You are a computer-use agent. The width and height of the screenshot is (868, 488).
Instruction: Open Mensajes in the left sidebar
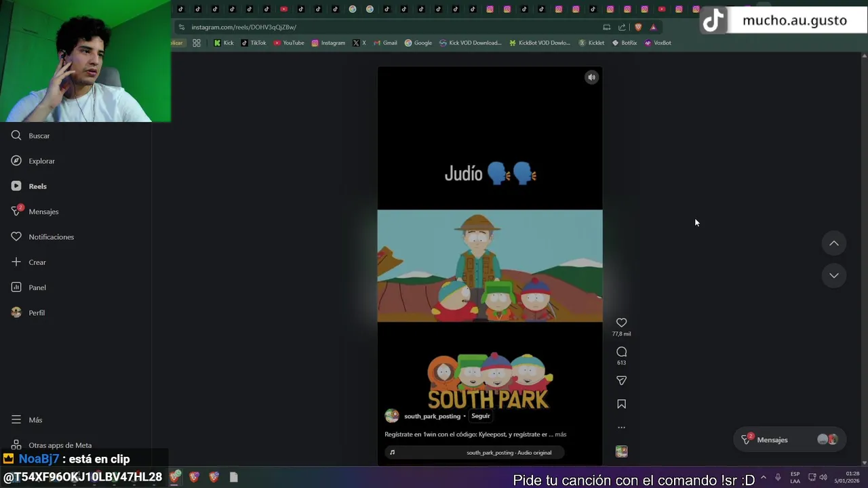35,211
